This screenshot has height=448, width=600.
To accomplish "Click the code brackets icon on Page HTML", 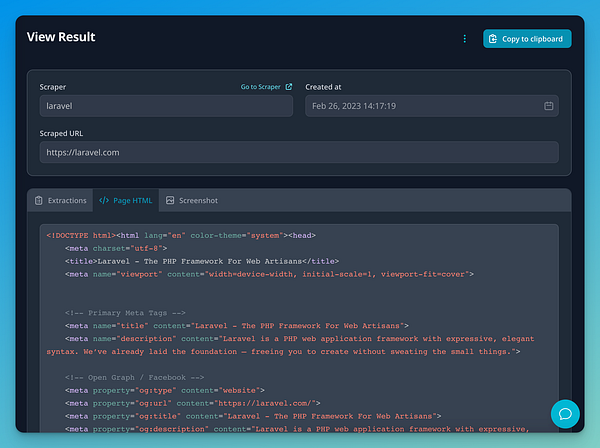I will [104, 200].
